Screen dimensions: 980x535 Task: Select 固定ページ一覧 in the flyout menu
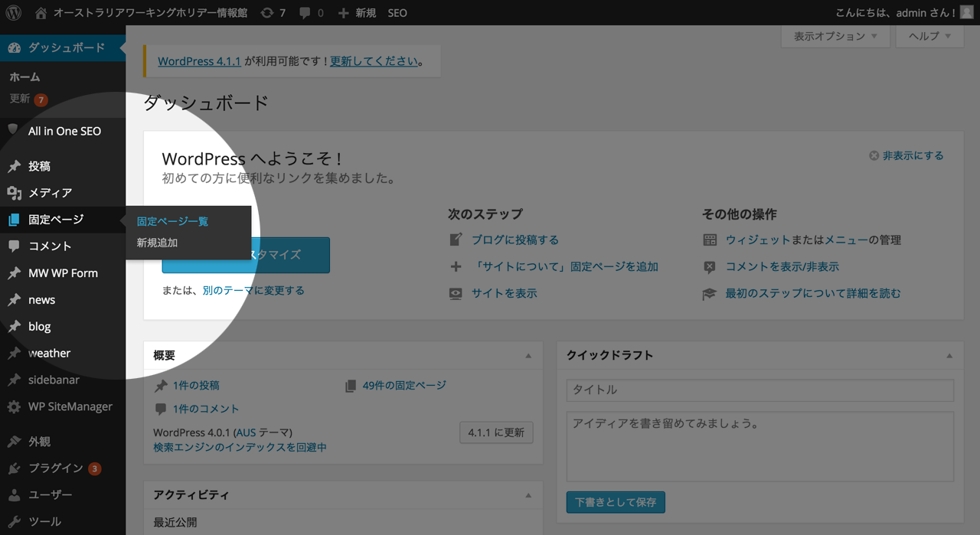[172, 221]
